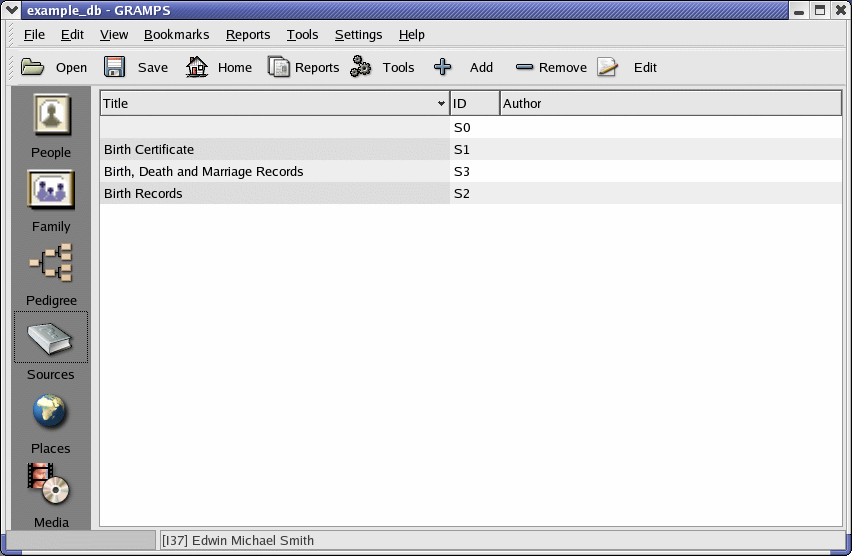Click the Author column header

click(x=670, y=103)
